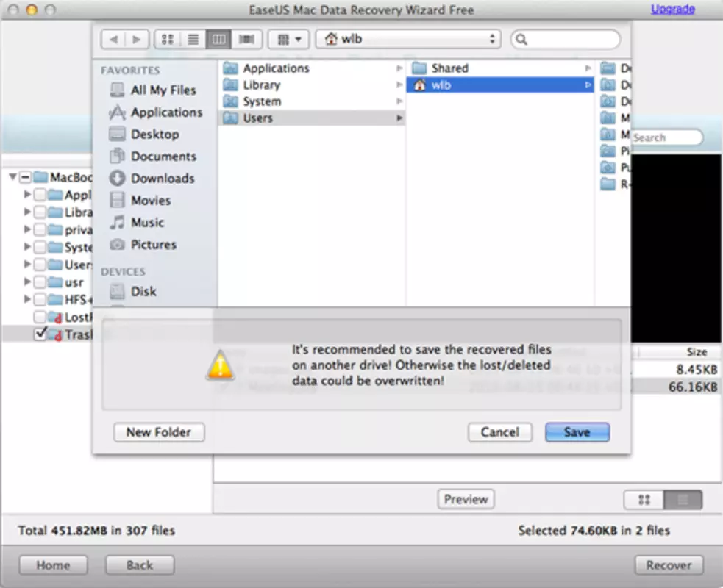Select Desktop in Favorites sidebar

(144, 134)
